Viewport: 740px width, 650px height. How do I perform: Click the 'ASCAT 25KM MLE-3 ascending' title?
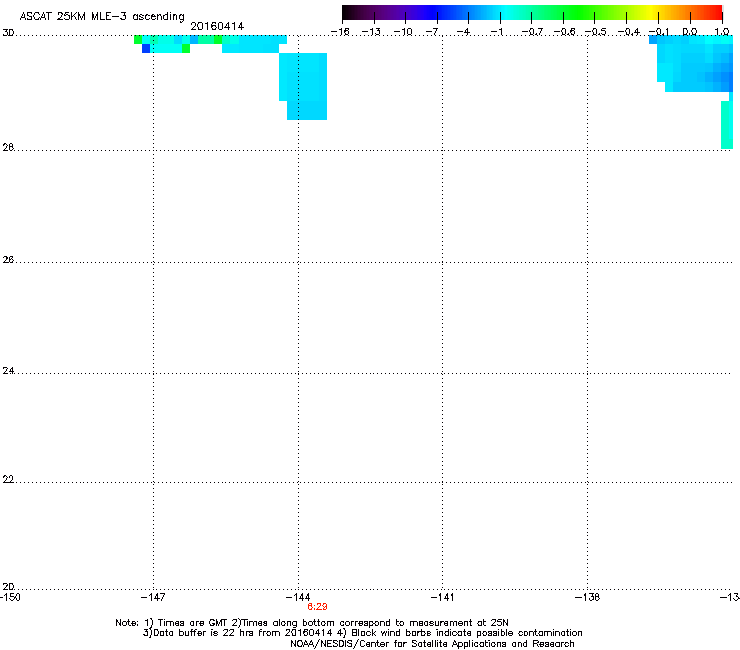[102, 17]
